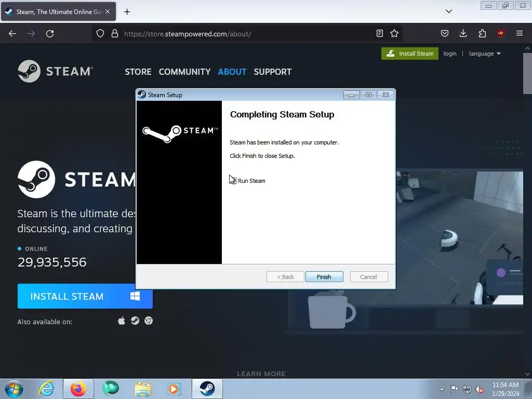Click the 29,935,556 online count
This screenshot has height=399, width=532.
point(52,262)
